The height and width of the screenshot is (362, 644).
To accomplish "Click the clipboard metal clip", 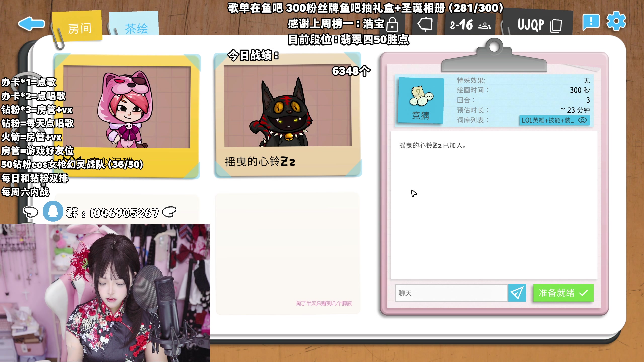I will coord(494,55).
